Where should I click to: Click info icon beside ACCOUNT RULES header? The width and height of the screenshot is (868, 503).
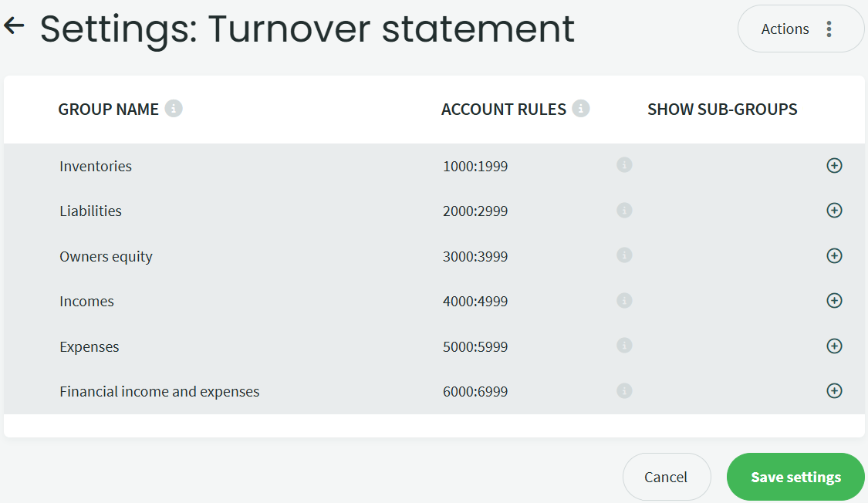(581, 109)
